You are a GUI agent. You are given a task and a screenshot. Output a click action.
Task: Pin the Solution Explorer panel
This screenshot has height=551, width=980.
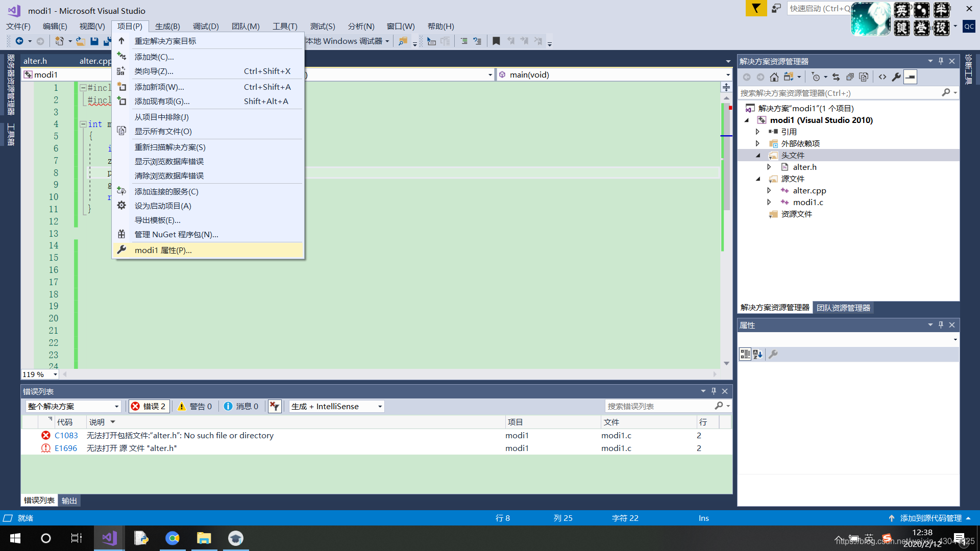(941, 61)
